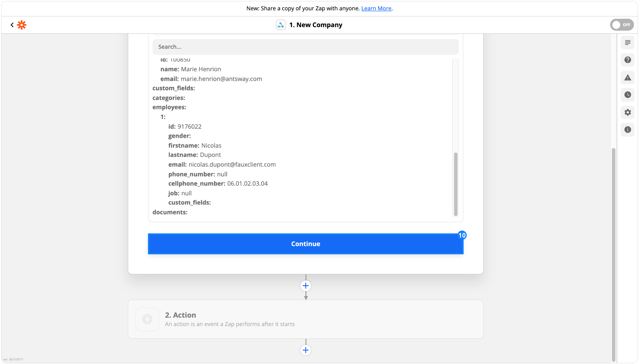639x364 pixels.
Task: Click the categories field label
Action: pos(169,98)
